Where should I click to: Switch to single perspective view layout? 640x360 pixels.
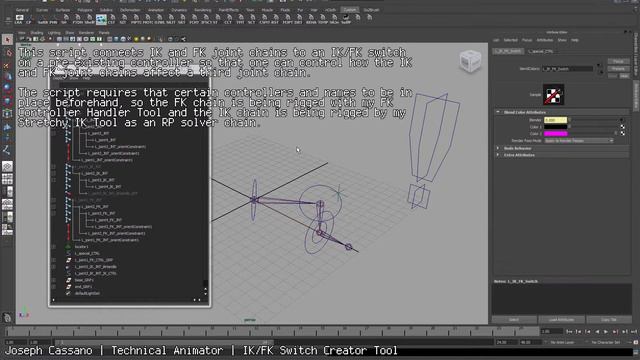click(x=7, y=166)
